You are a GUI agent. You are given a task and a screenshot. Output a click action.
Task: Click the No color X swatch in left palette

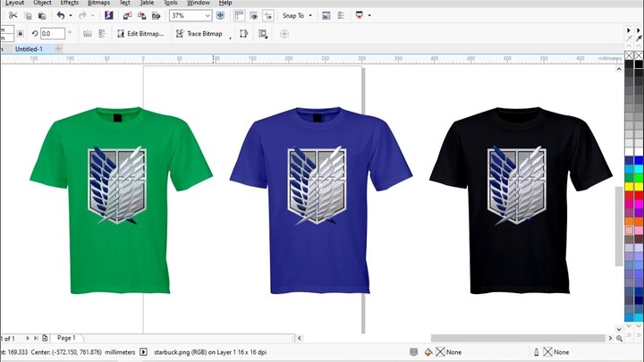click(x=629, y=55)
